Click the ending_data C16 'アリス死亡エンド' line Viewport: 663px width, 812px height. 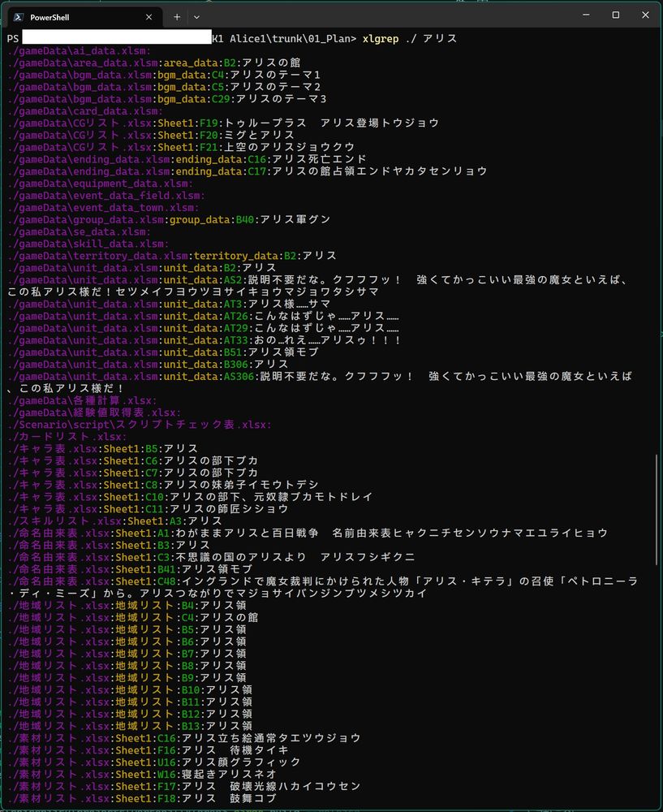point(187,159)
